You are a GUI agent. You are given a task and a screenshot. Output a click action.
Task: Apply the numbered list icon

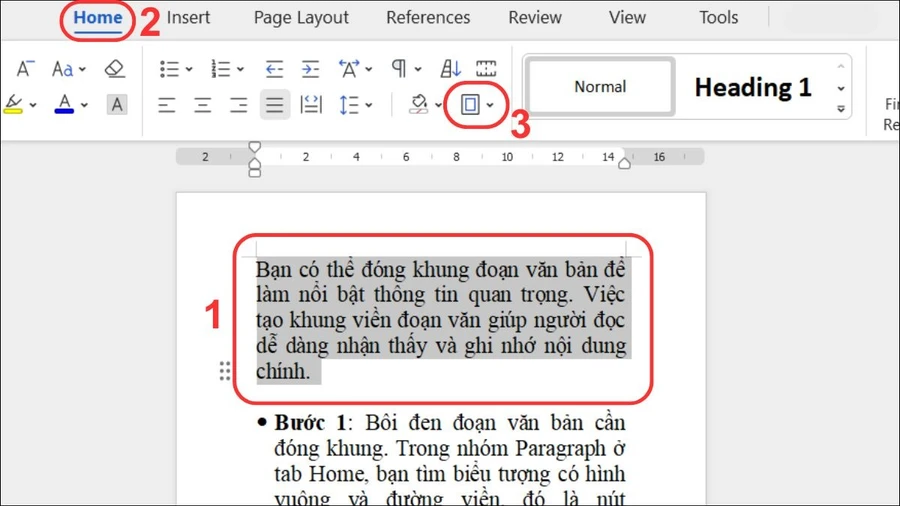click(x=221, y=69)
